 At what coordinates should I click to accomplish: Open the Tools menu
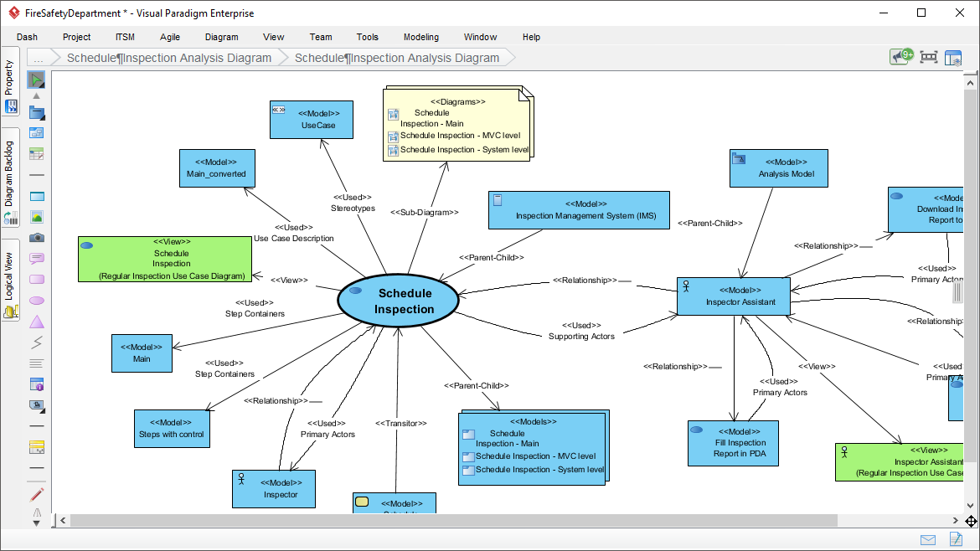(368, 37)
